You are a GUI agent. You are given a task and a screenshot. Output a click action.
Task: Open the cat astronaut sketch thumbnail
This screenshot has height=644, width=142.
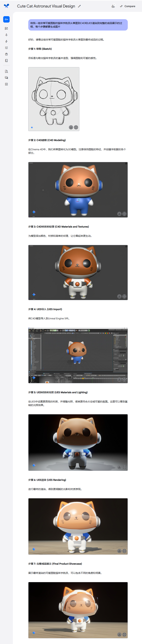click(54, 99)
